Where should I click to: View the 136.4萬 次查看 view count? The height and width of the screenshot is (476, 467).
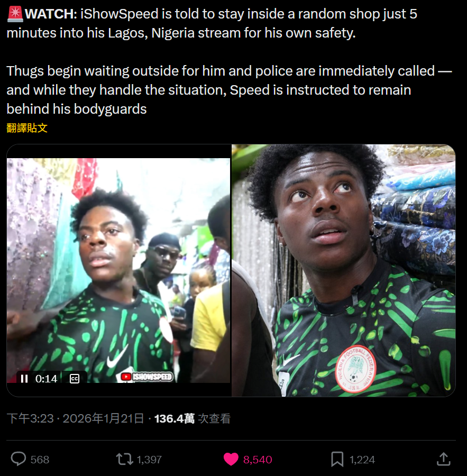tap(192, 419)
